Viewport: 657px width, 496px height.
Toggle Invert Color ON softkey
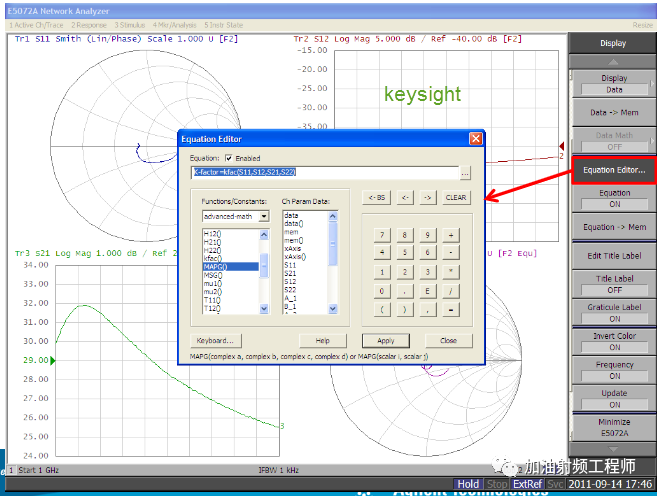point(614,342)
